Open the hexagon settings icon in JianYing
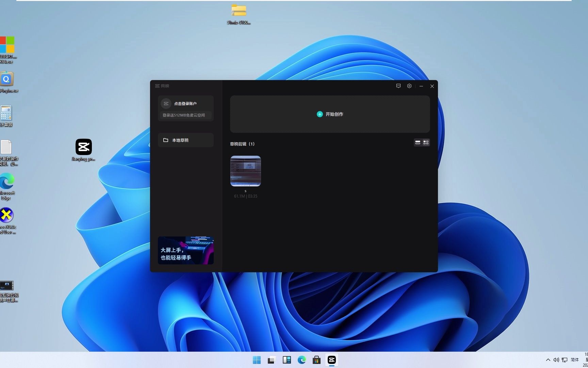The image size is (588, 368). (x=409, y=86)
